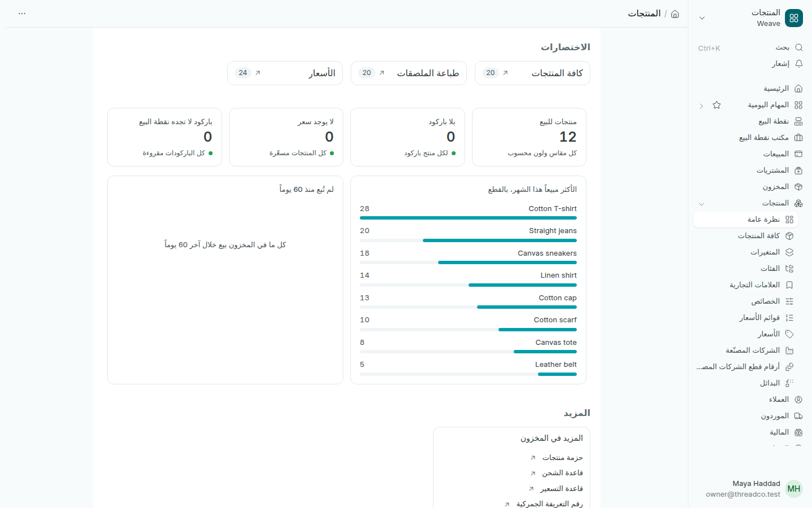Click the المهام اليومية grid icon
This screenshot has width=812, height=508.
(x=798, y=105)
